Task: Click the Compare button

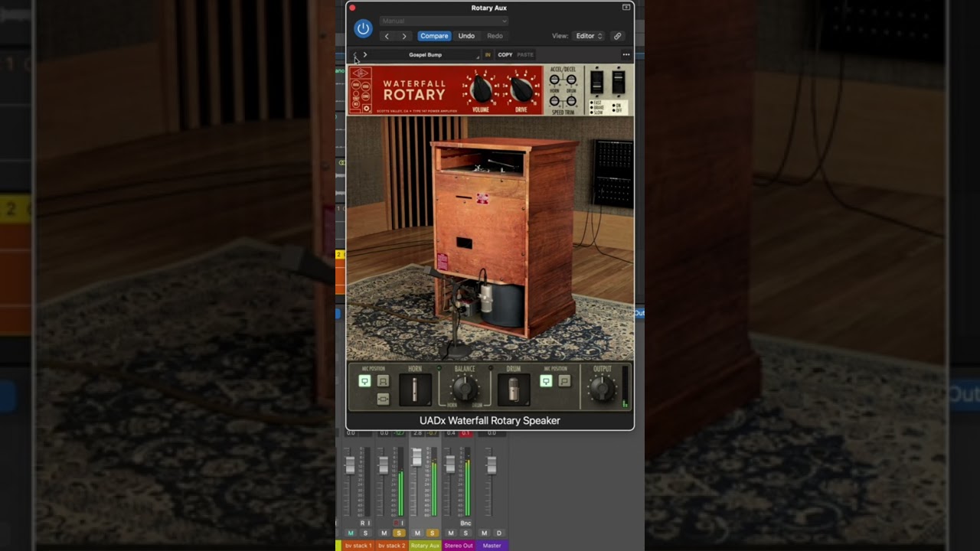Action: click(x=434, y=36)
